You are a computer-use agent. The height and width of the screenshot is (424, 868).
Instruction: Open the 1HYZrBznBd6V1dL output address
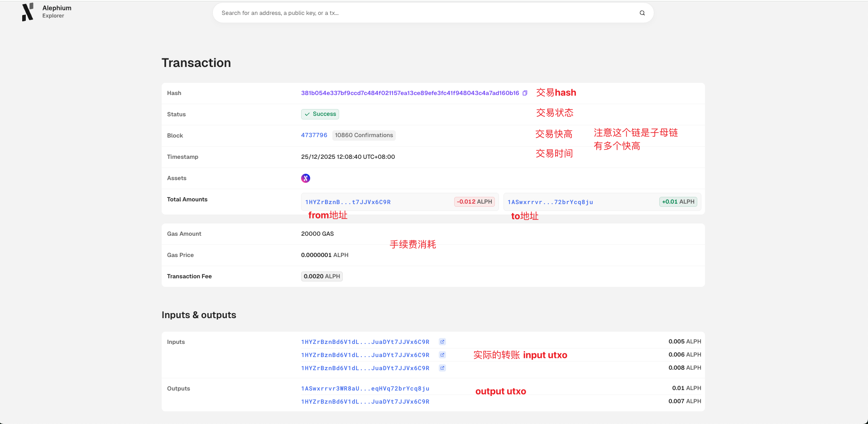point(365,402)
